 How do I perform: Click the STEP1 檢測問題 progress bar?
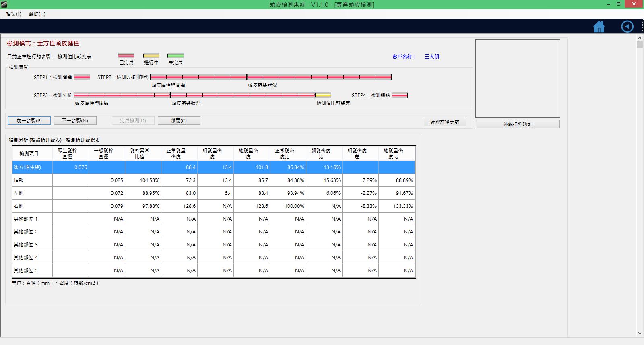(x=82, y=77)
